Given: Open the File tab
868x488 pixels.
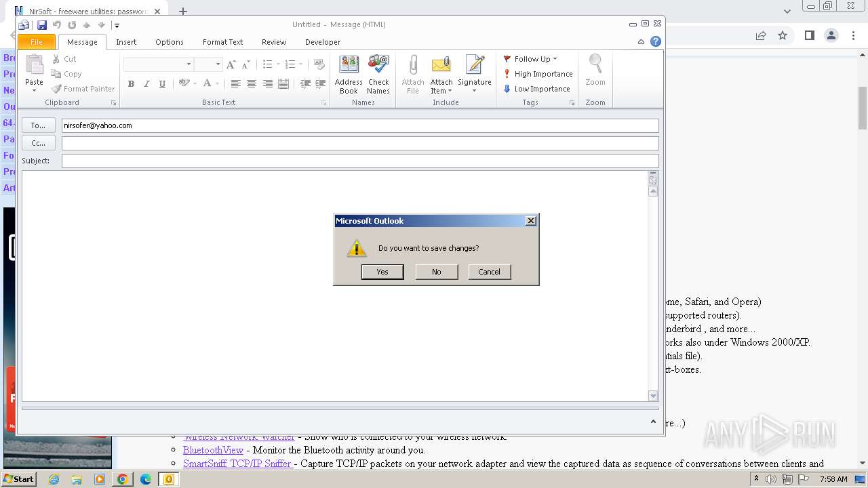Looking at the screenshot, I should [x=37, y=42].
